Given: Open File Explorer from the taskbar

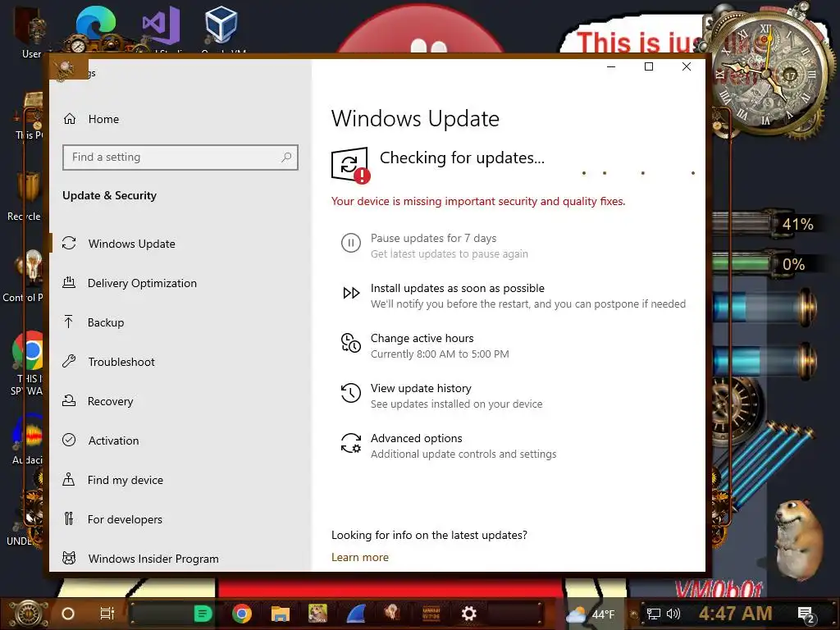Looking at the screenshot, I should click(x=281, y=614).
